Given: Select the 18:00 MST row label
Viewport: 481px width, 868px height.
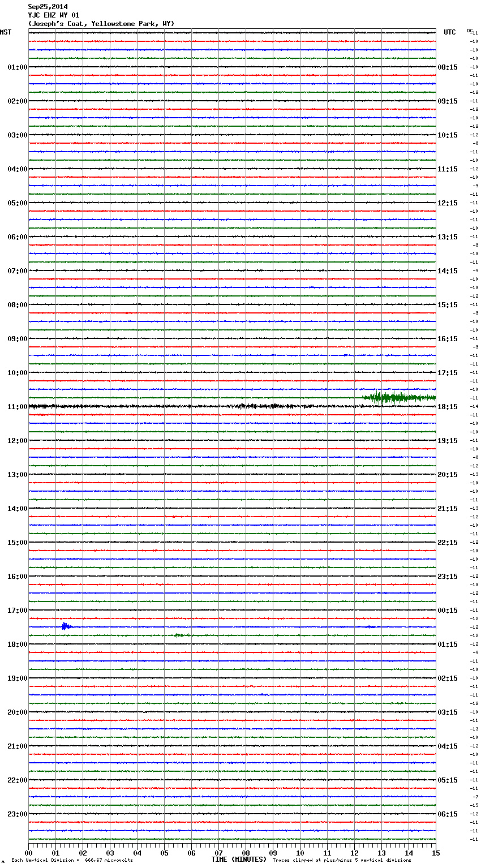Looking at the screenshot, I should (18, 644).
